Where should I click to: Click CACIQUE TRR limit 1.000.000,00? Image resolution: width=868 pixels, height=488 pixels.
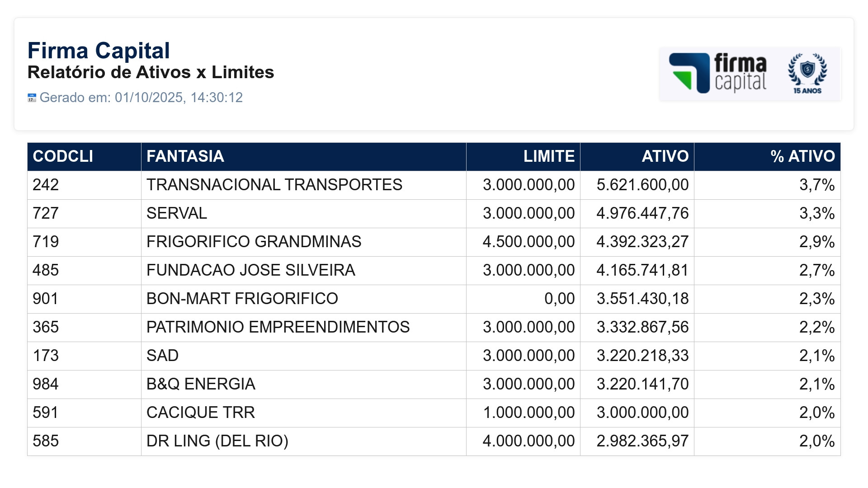tap(529, 413)
